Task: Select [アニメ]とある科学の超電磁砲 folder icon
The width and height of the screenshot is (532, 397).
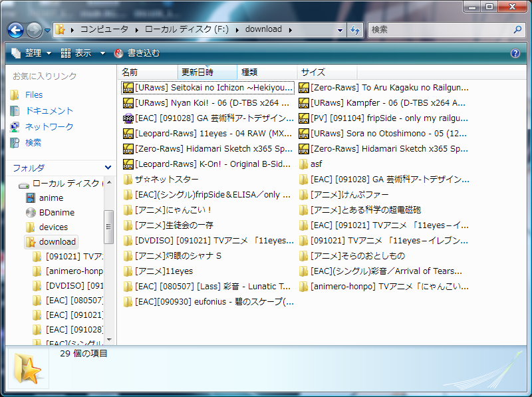Action: [304, 210]
